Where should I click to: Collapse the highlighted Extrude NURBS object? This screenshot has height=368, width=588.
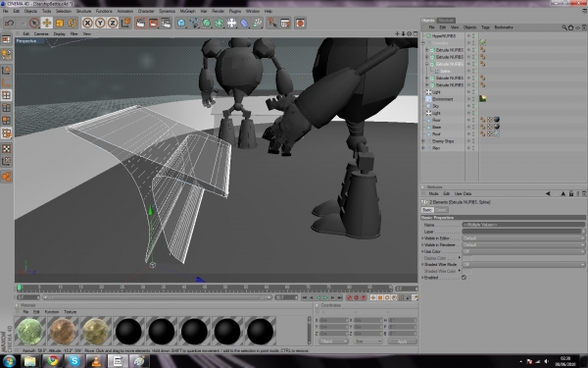click(x=426, y=64)
